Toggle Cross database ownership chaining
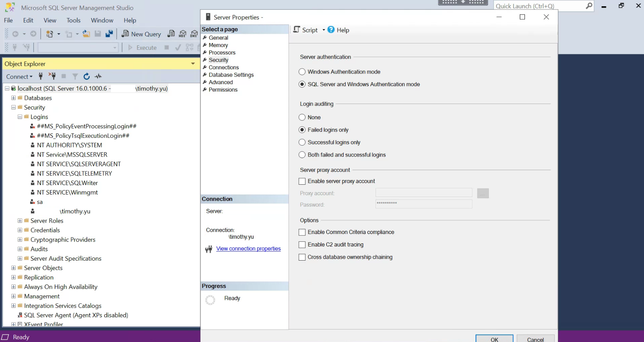 pyautogui.click(x=302, y=257)
